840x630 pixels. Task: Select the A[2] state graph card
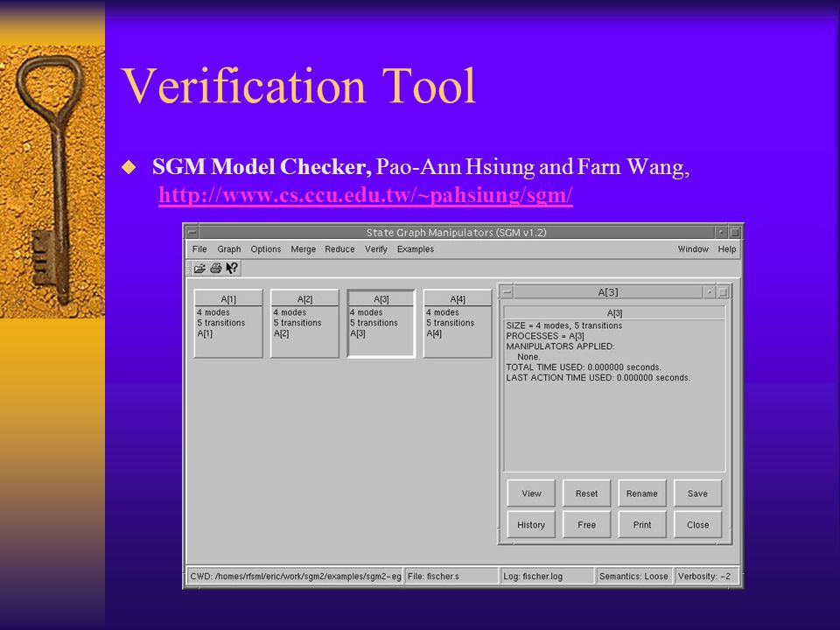(x=304, y=324)
